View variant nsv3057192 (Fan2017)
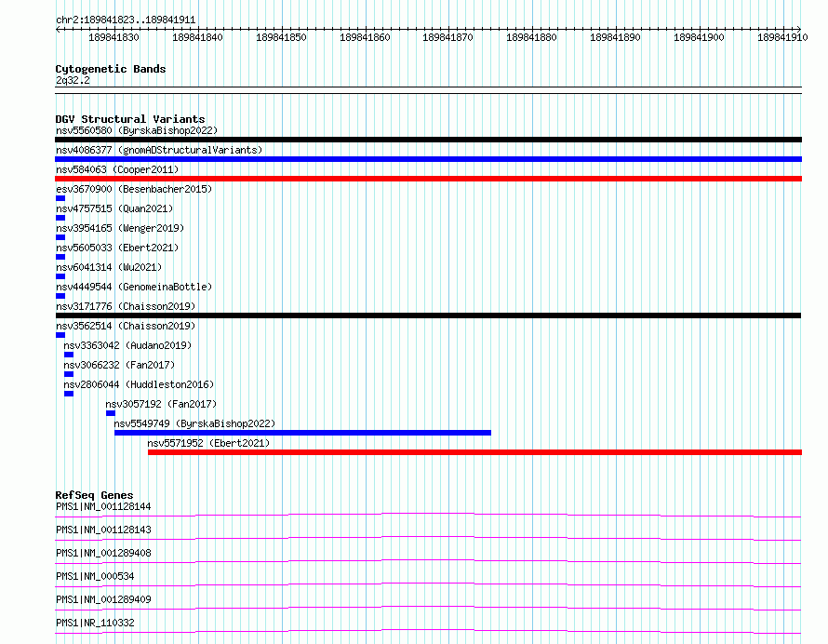Image resolution: width=828 pixels, height=644 pixels. coord(161,404)
